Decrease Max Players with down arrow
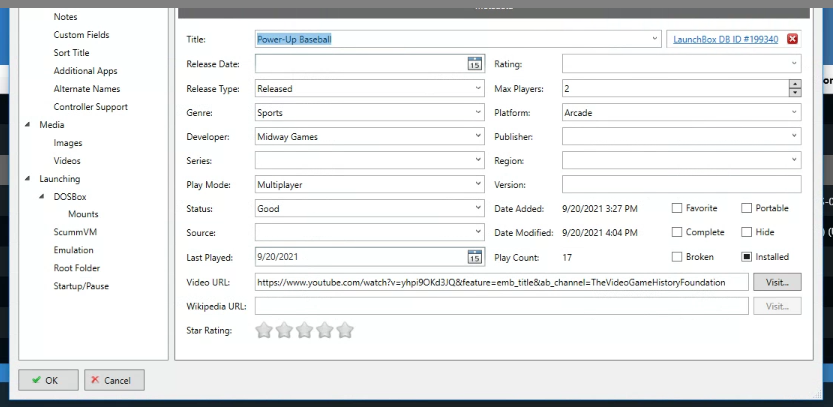Screen dimensions: 833x407 pyautogui.click(x=795, y=92)
